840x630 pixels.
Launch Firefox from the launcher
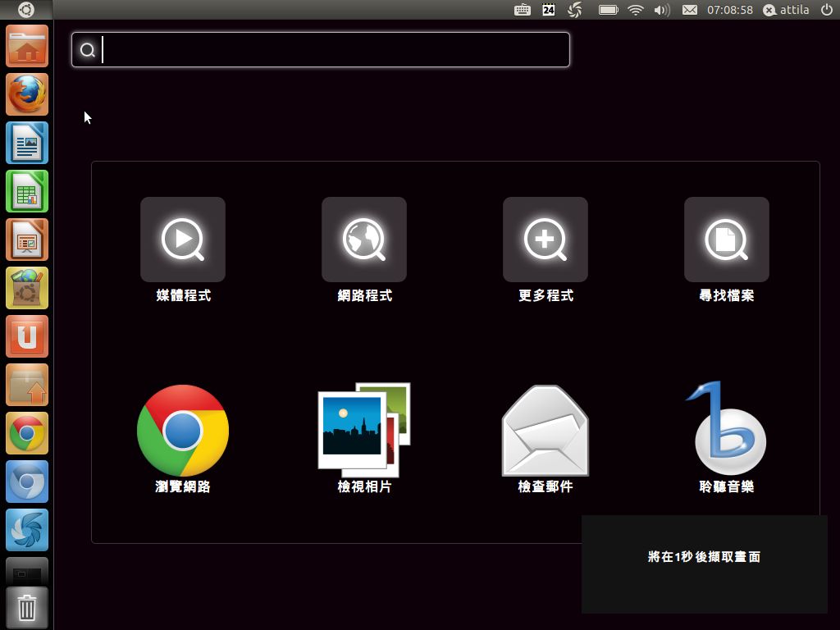coord(27,94)
